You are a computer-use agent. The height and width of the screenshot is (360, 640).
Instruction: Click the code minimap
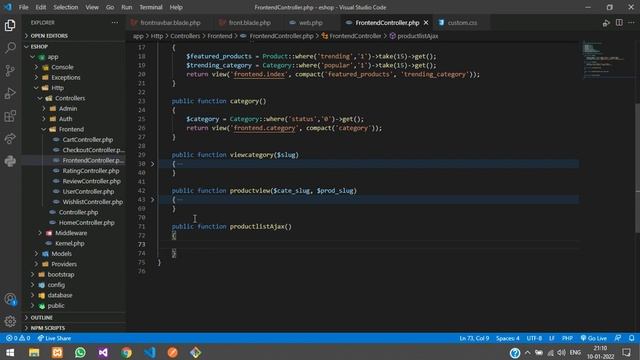[x=608, y=59]
